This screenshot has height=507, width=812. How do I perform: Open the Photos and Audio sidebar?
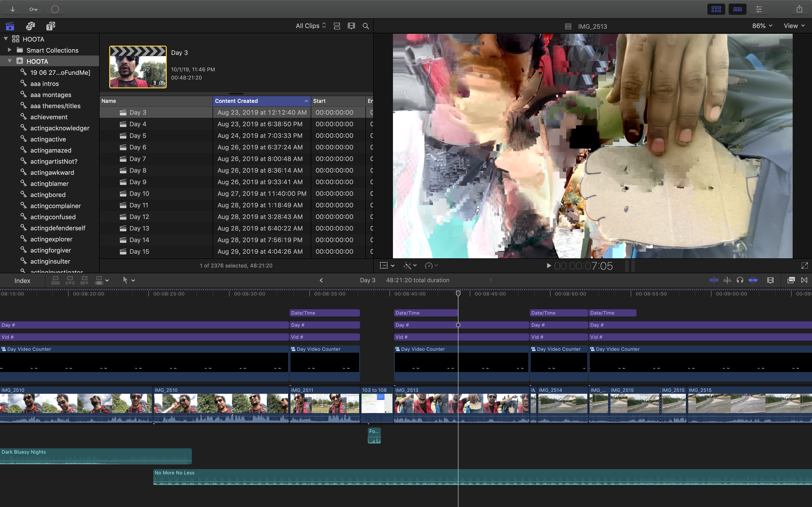(30, 26)
